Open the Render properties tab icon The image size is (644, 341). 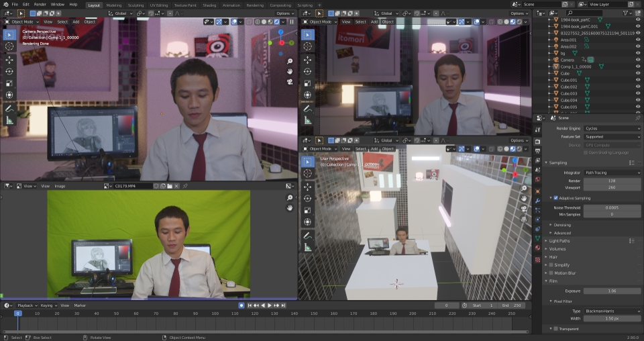537,142
